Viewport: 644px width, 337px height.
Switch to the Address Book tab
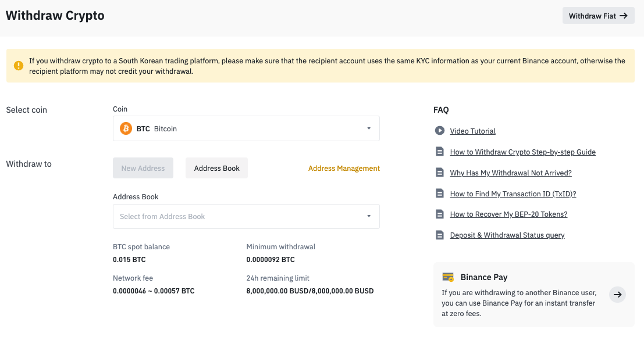pos(216,168)
